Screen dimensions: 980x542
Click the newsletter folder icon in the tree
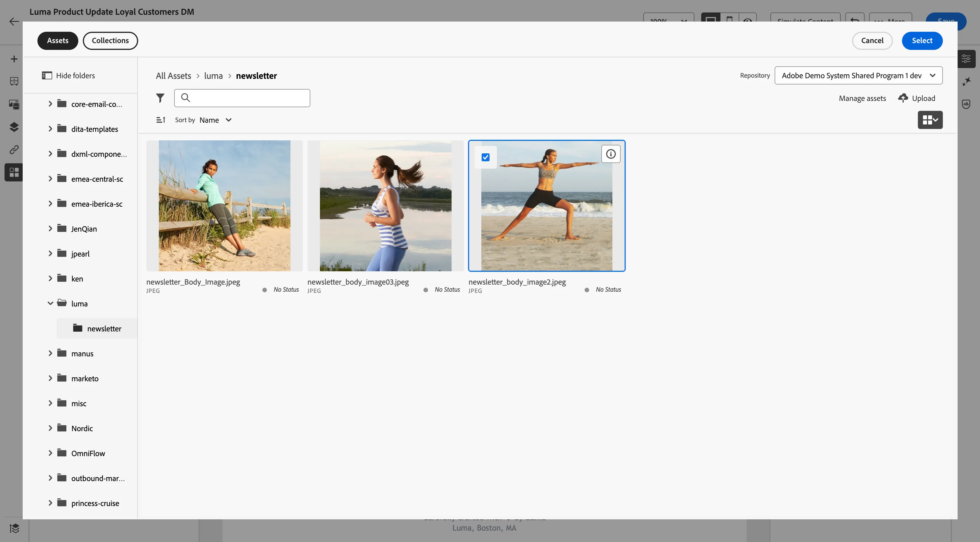click(x=78, y=328)
